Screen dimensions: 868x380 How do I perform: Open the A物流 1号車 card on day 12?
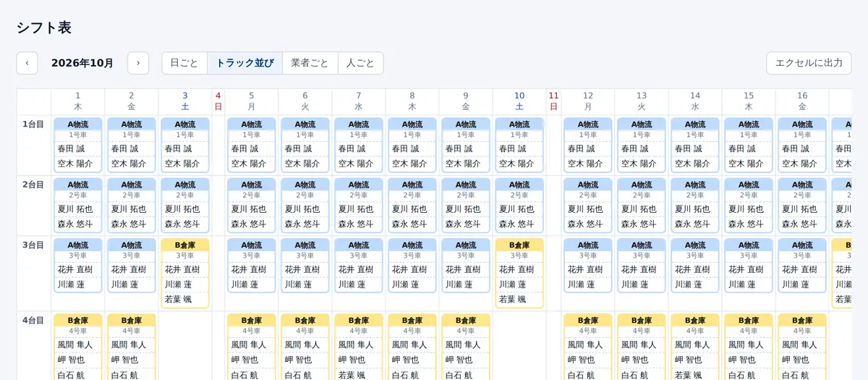588,145
